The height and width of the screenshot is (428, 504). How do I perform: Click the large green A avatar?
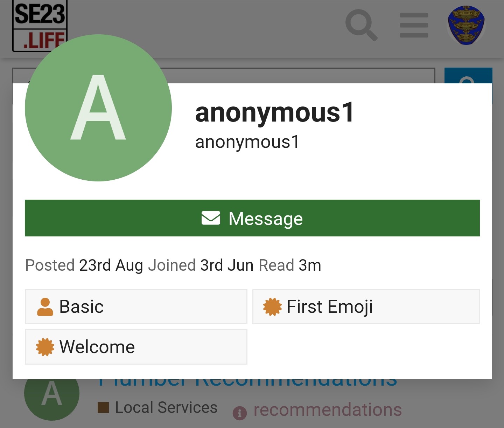98,108
